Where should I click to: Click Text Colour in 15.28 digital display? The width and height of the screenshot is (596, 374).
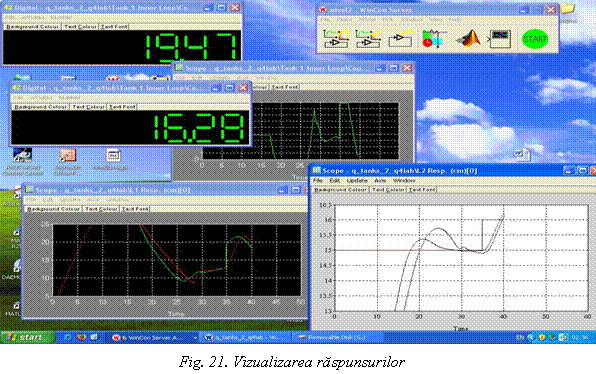tap(88, 107)
